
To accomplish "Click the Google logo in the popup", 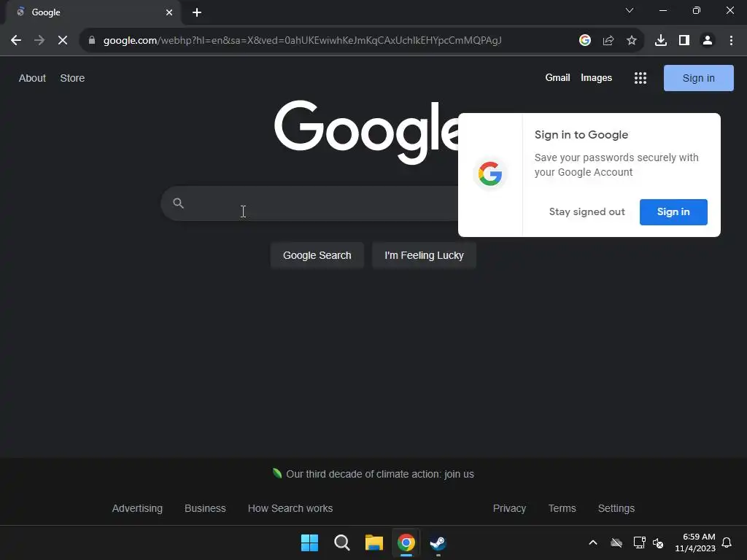I will pos(490,174).
